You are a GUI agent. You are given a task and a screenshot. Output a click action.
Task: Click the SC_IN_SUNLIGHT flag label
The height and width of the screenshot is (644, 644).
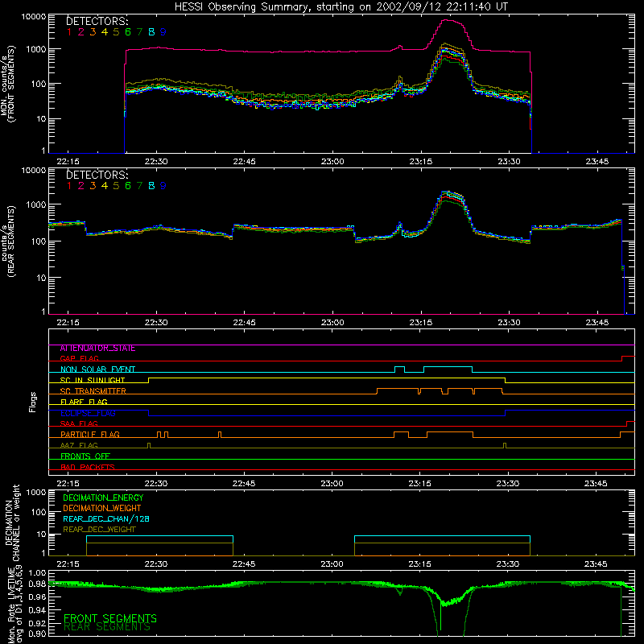(x=93, y=380)
